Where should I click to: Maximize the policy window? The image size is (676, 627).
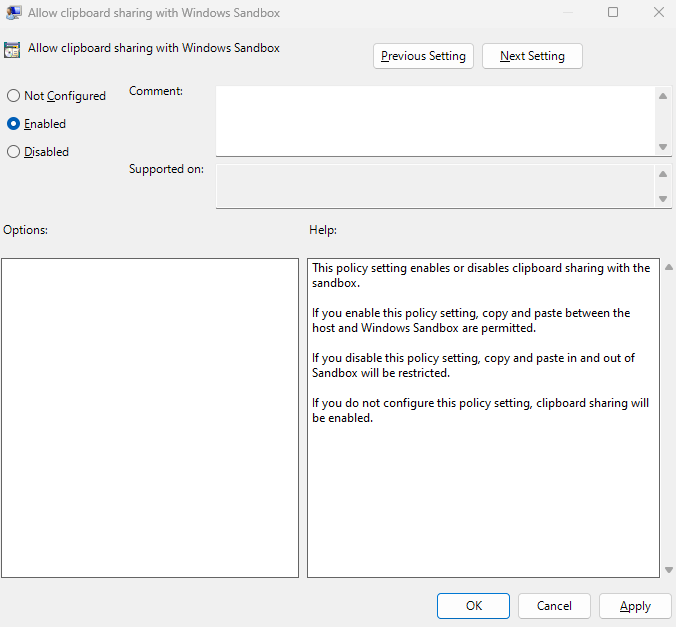click(x=613, y=13)
